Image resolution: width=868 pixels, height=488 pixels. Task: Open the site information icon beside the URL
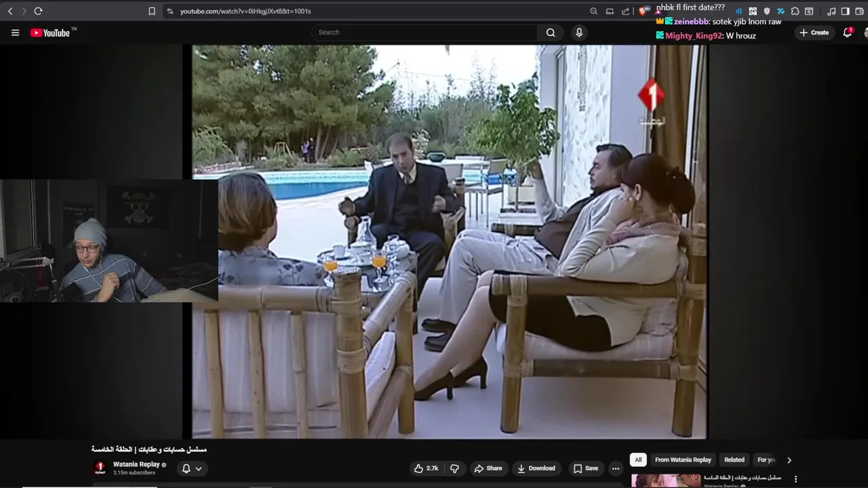170,11
